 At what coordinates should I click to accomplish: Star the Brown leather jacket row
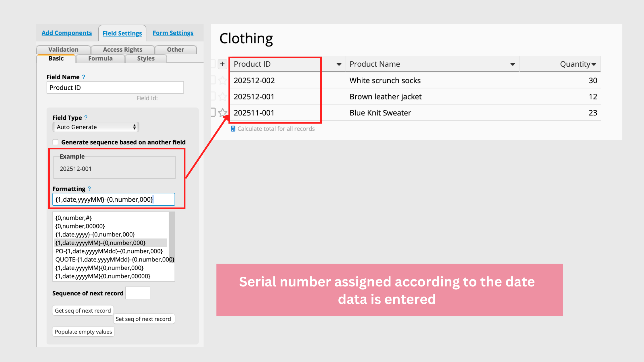(x=223, y=97)
